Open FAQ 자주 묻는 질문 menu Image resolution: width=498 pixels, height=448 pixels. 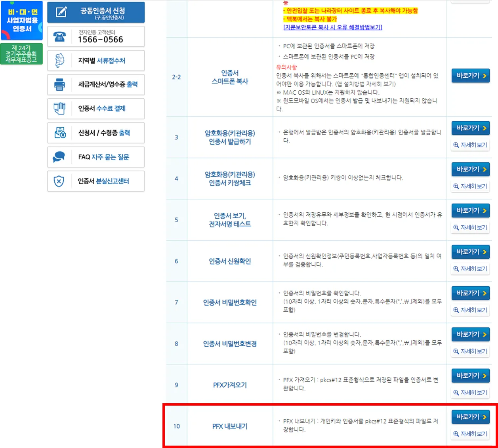pos(96,157)
